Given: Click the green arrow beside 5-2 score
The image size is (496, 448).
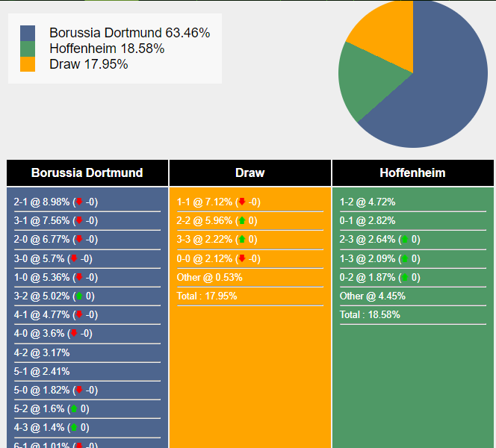Looking at the screenshot, I should point(73,409).
